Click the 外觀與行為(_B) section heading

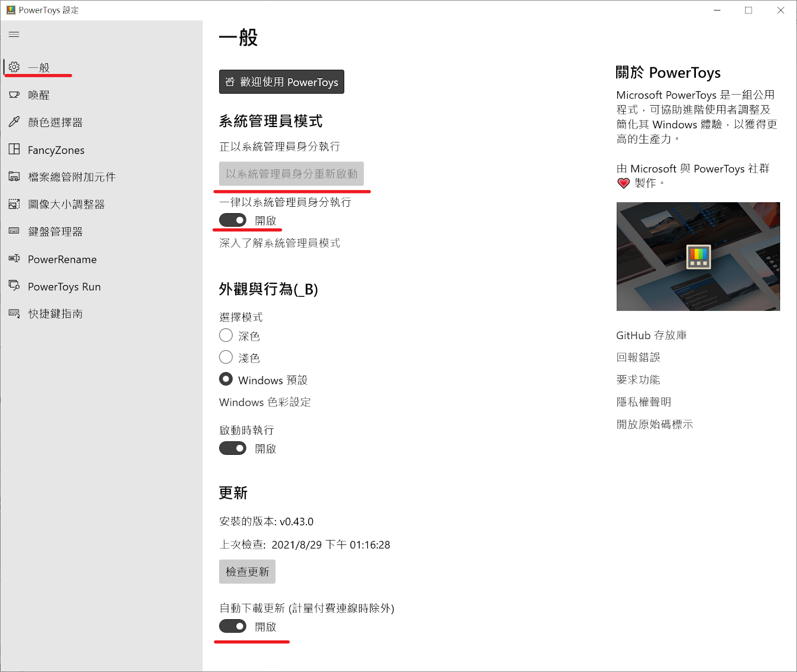click(x=268, y=289)
